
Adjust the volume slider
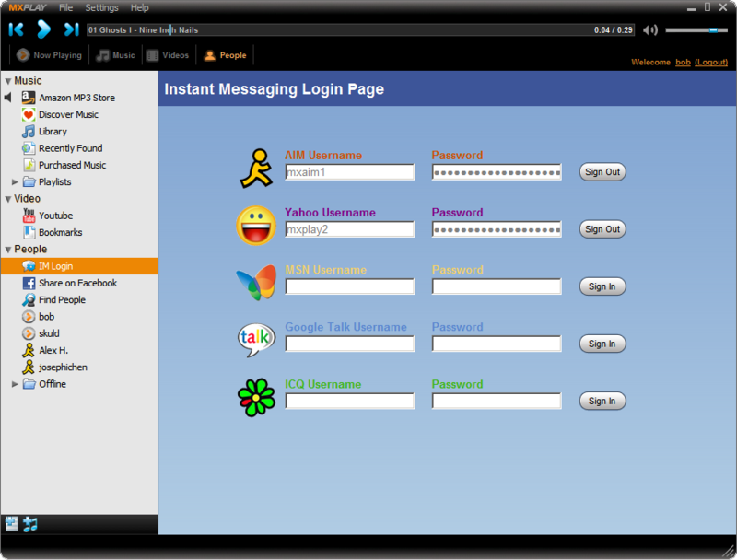(x=697, y=30)
